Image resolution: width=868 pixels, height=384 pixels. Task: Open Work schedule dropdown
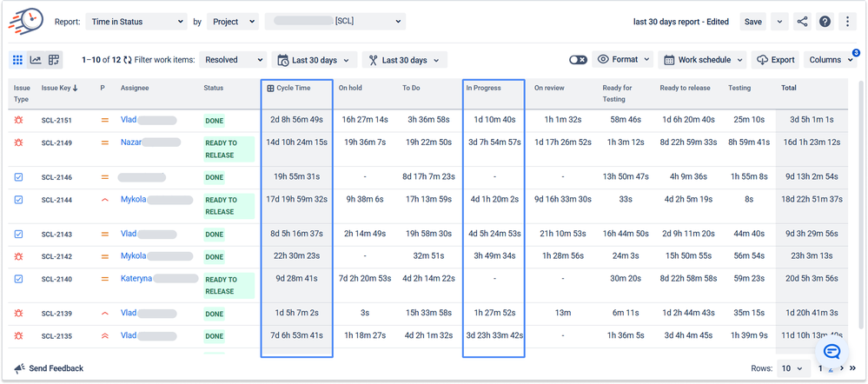[x=703, y=59]
